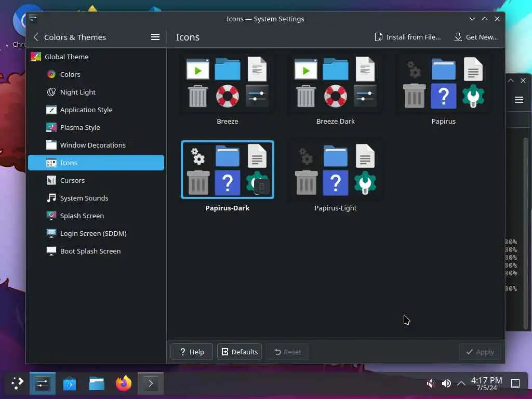Click the background window scrollbar
Image resolution: width=532 pixels, height=399 pixels.
pyautogui.click(x=526, y=233)
